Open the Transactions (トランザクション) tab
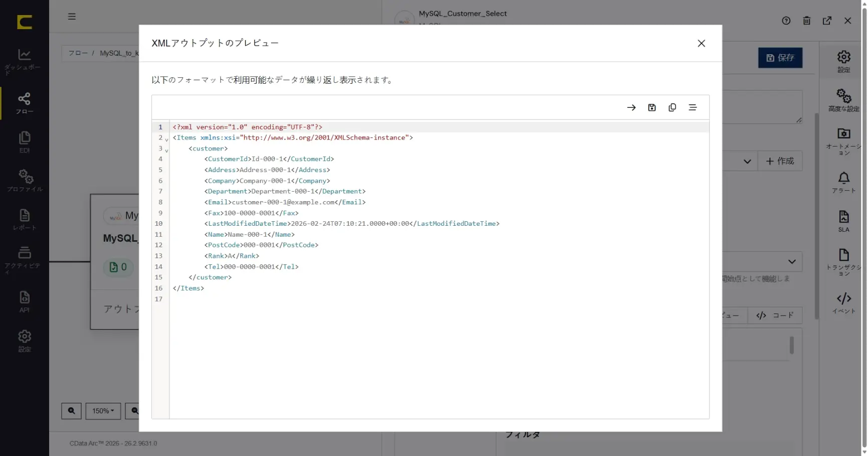 point(843,262)
